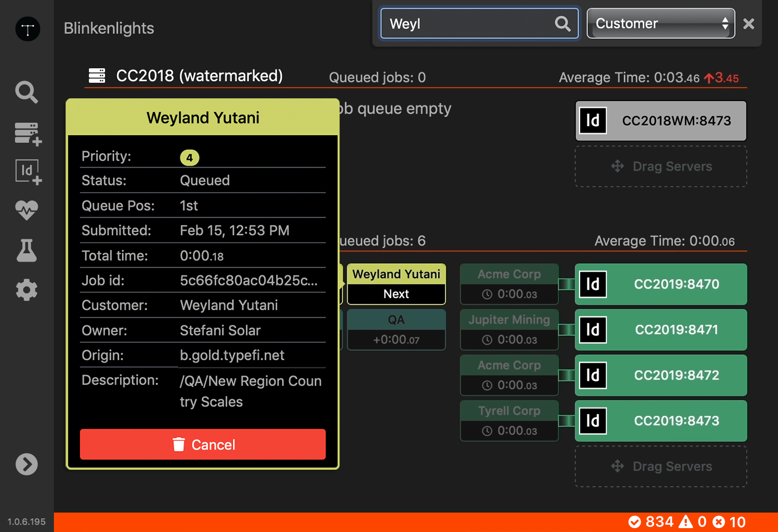
Task: Select Acme Corp job on CC2019:8470
Action: click(509, 284)
